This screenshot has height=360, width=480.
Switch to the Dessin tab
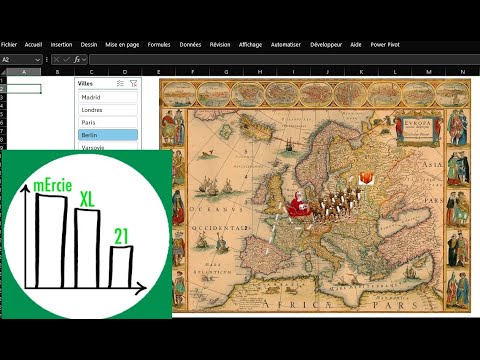[89, 45]
